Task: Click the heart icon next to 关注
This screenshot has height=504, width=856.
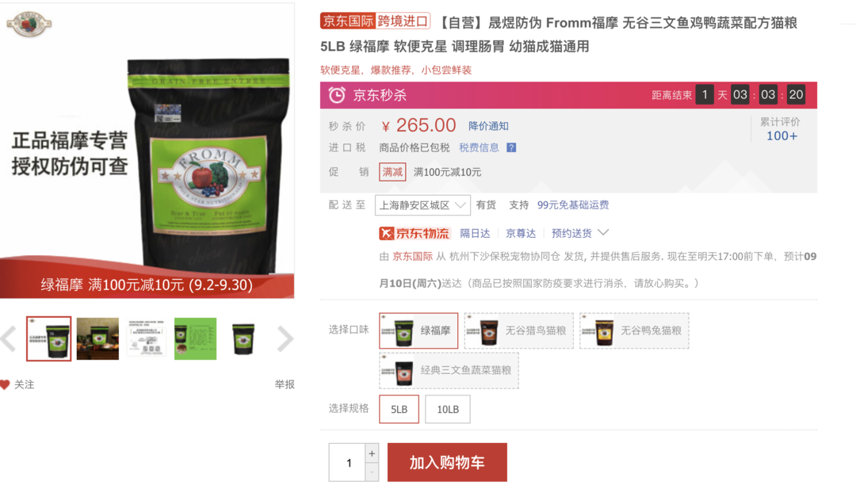Action: pyautogui.click(x=5, y=384)
